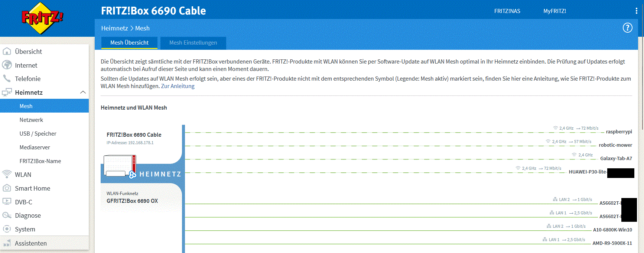644x253 pixels.
Task: Click the Diagnose icon
Action: pos(7,215)
